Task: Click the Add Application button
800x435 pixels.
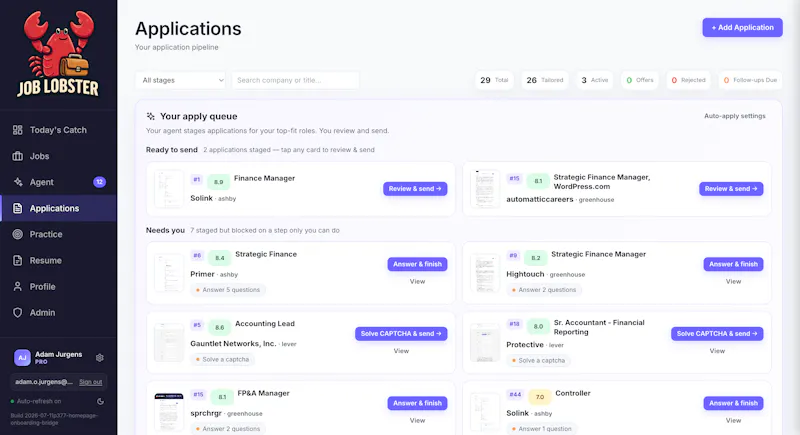Action: click(742, 28)
